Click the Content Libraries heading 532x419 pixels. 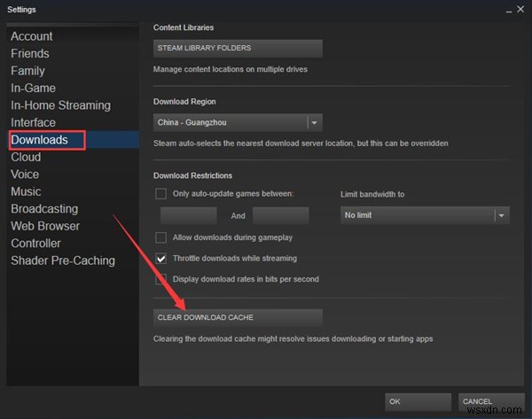(x=184, y=27)
